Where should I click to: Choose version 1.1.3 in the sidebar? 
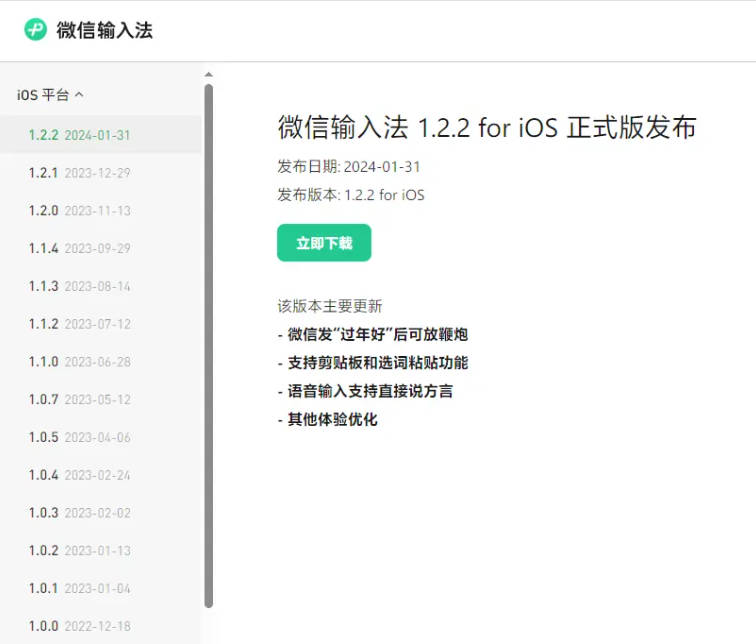coord(101,286)
